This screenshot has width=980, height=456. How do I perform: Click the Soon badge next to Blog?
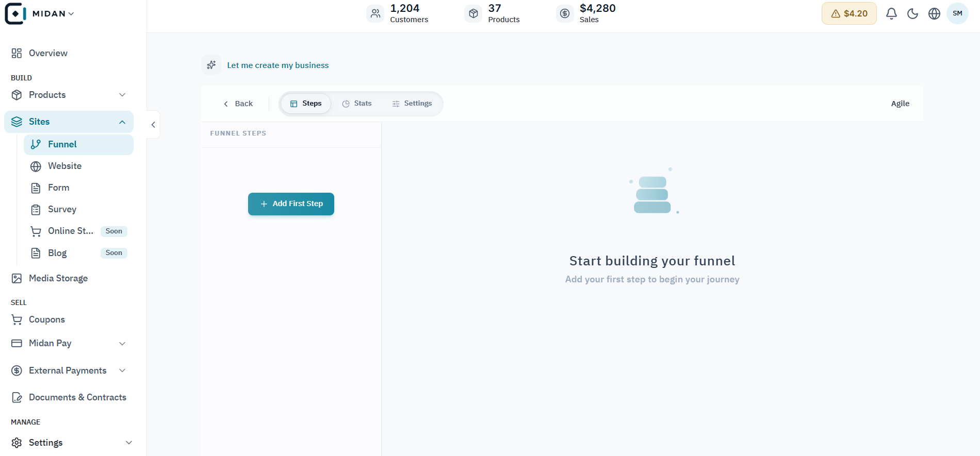(x=114, y=253)
